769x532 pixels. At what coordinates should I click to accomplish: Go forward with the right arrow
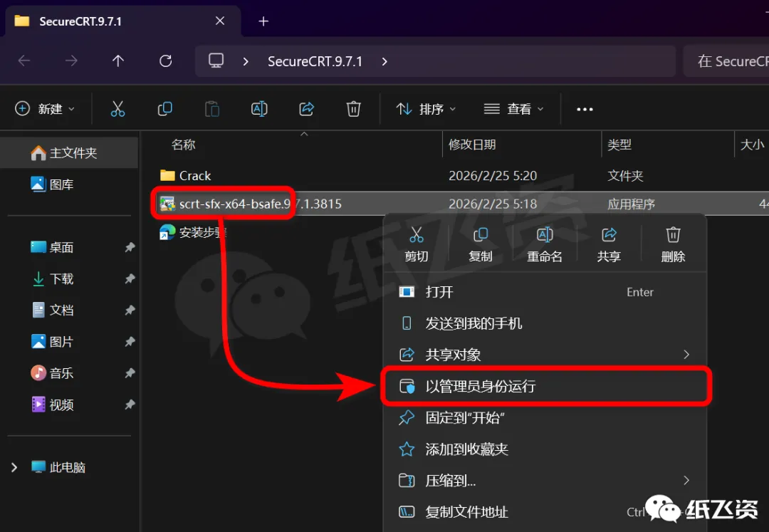click(x=71, y=61)
